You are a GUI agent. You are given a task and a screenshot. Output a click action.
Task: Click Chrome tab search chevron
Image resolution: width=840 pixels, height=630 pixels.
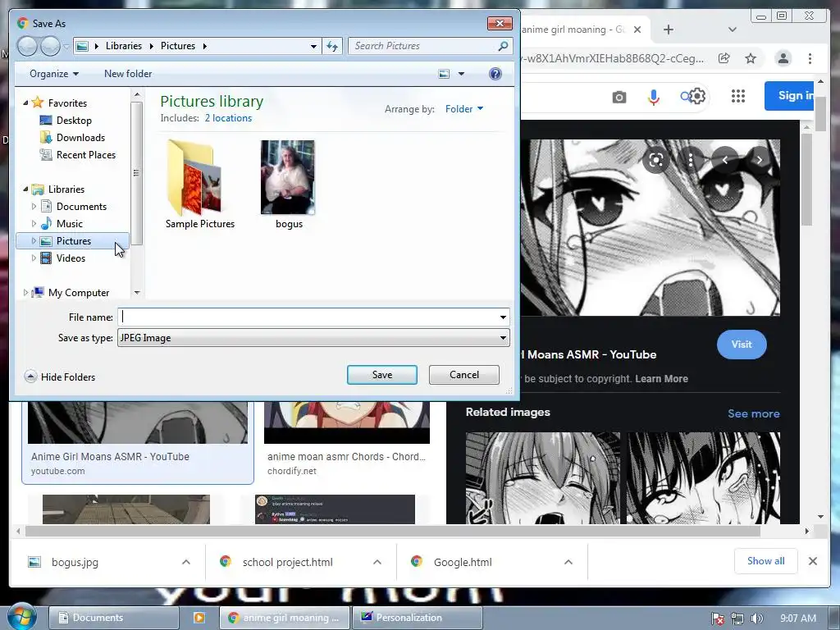coord(733,30)
